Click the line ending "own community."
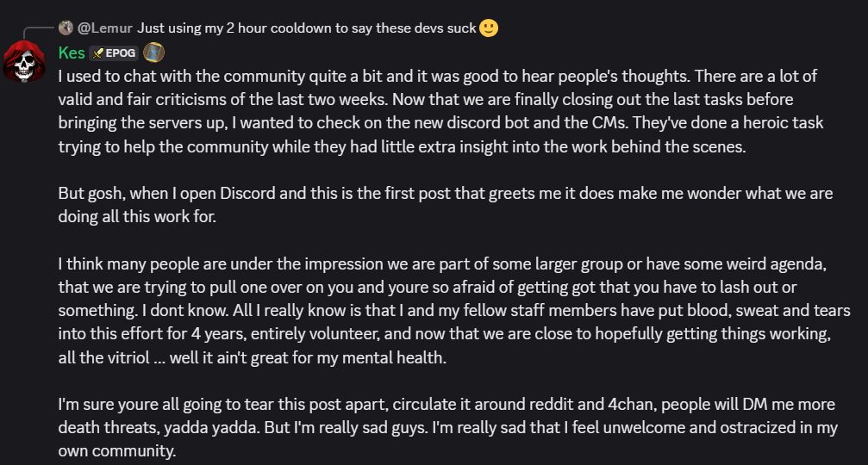This screenshot has width=868, height=465. tap(117, 450)
